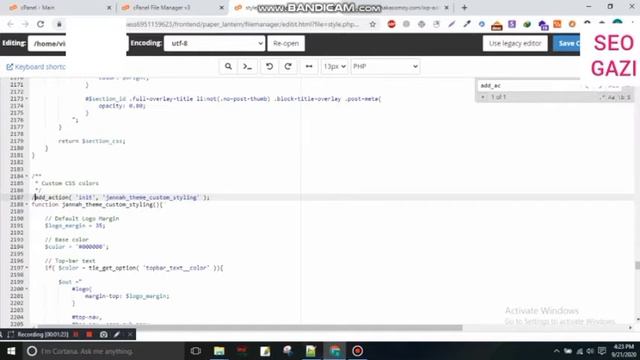Screen dimensions: 640x360
Task: Go back in browser history
Action: pyautogui.click(x=11, y=24)
